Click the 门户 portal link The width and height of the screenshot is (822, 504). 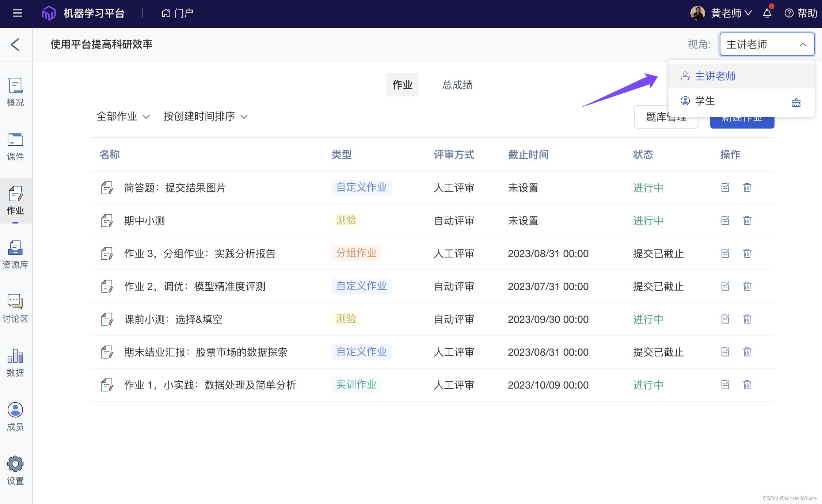[x=178, y=14]
